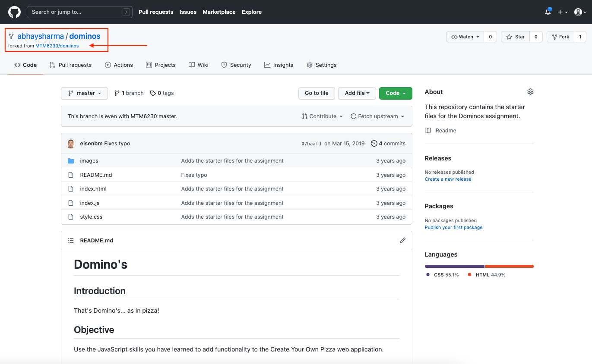Image resolution: width=592 pixels, height=364 pixels.
Task: Click the CSS 55.1% language entry
Action: 443,275
